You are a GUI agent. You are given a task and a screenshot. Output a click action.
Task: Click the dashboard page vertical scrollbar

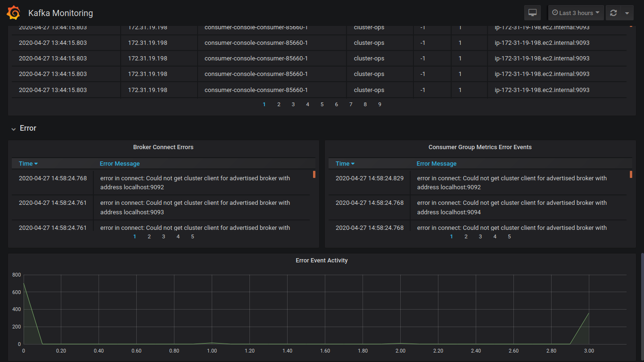(642, 307)
